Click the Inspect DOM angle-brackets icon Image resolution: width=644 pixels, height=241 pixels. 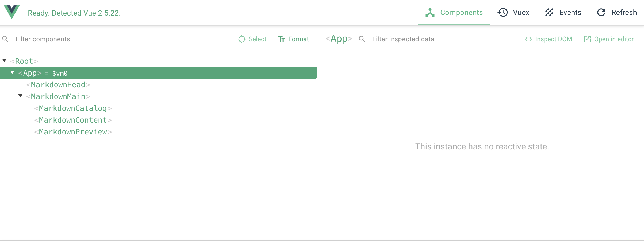pos(528,39)
